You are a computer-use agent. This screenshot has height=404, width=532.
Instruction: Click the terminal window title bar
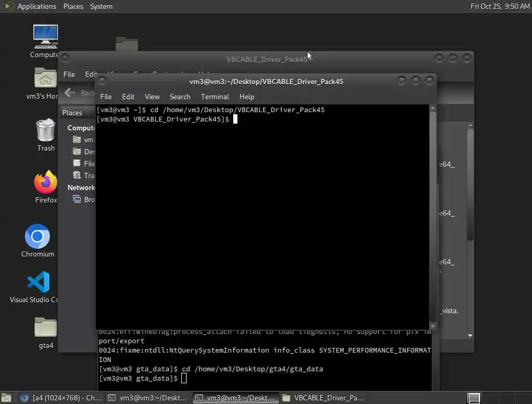point(266,82)
